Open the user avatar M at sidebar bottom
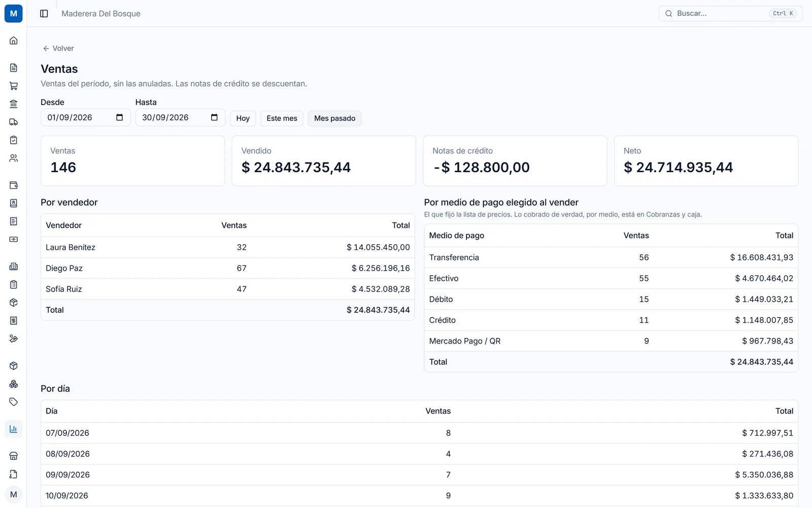 click(x=14, y=494)
